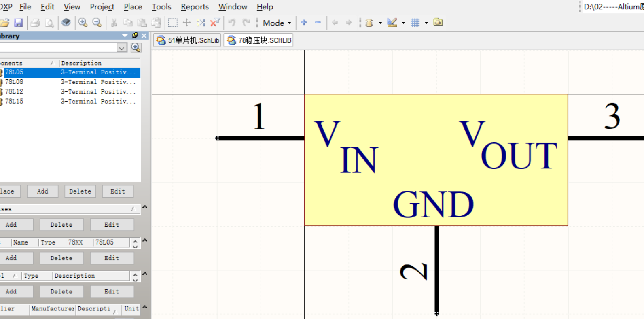The image size is (644, 319).
Task: Open the View menu
Action: [72, 7]
